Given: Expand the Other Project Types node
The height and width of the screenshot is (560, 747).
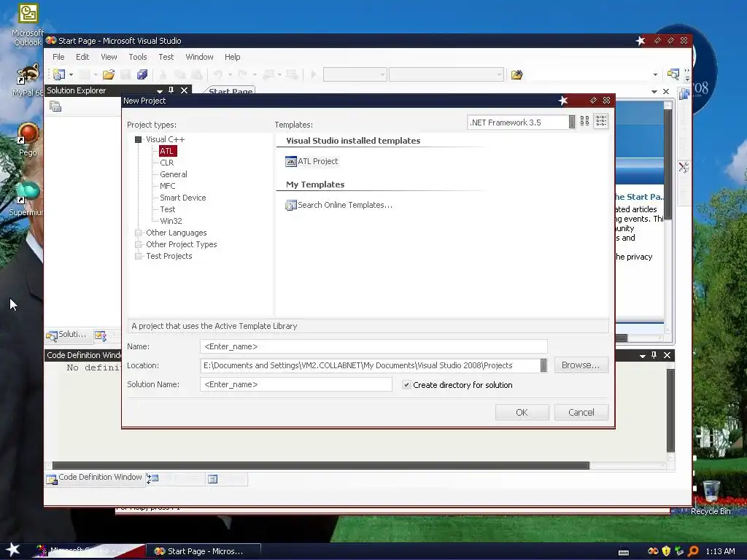Looking at the screenshot, I should pos(138,244).
